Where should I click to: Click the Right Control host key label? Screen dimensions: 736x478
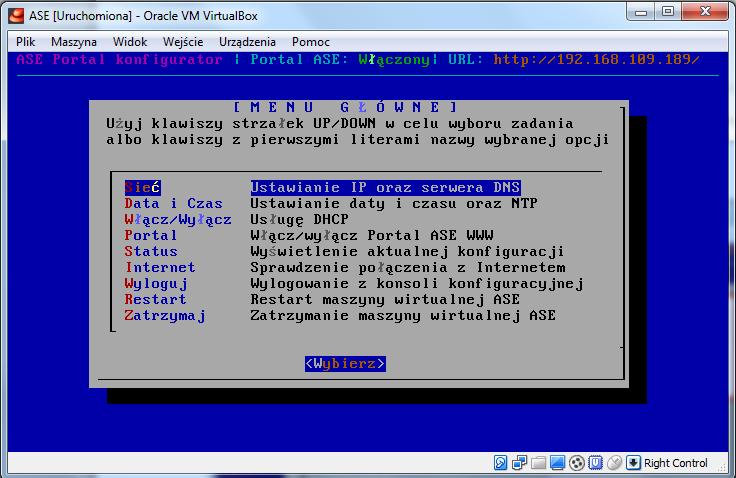[x=675, y=463]
